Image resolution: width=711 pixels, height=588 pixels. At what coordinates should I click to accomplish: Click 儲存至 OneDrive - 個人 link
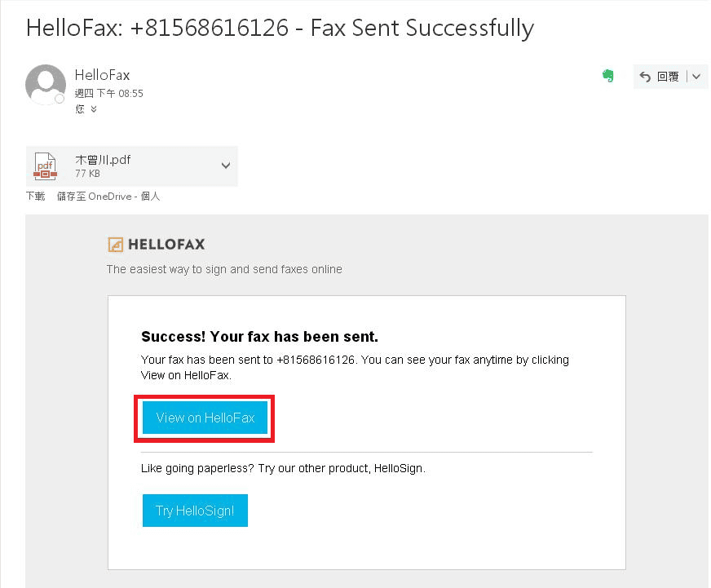point(108,197)
